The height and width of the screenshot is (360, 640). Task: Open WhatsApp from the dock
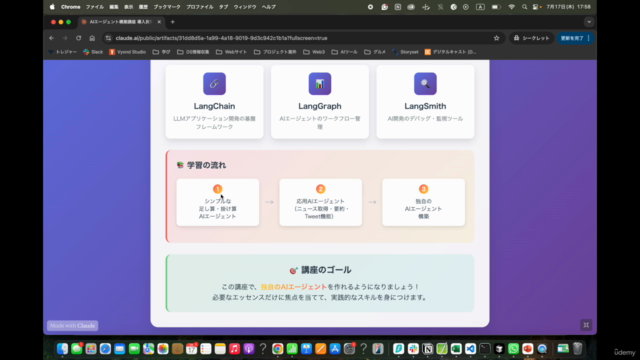click(x=513, y=349)
